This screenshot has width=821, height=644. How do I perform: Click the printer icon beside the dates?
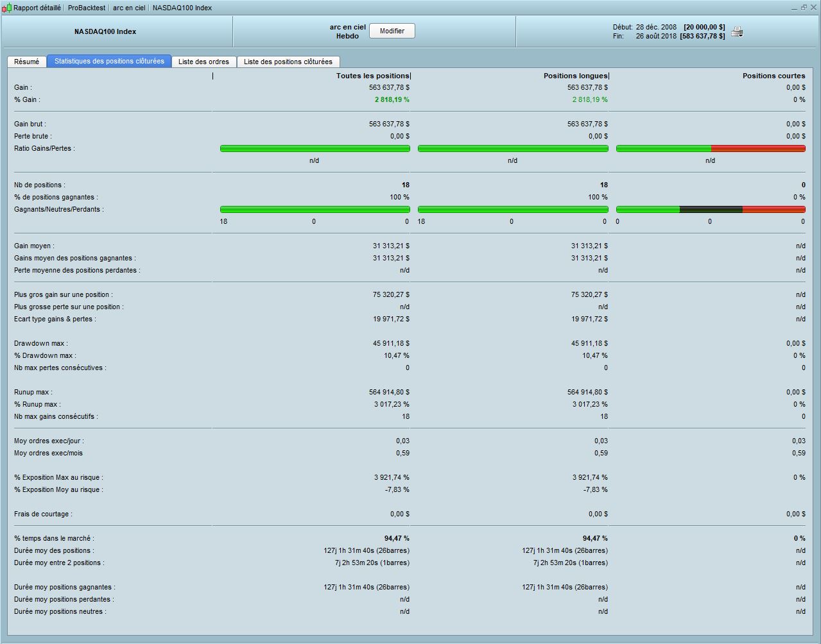[x=737, y=32]
